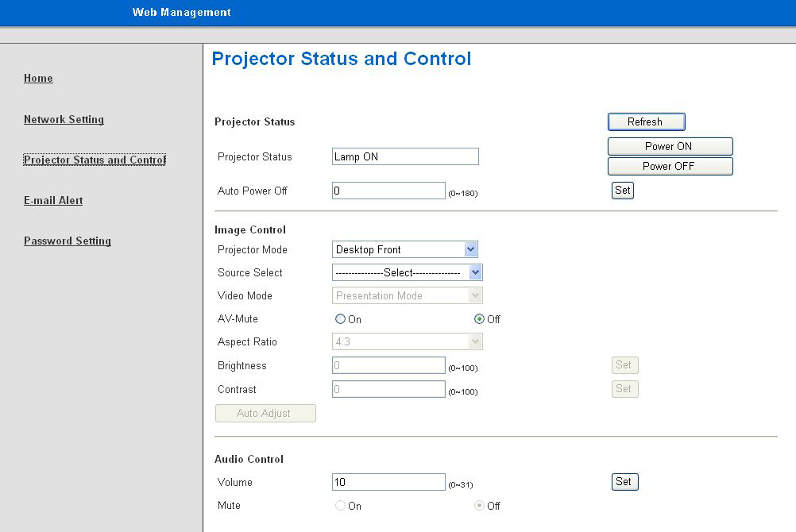The image size is (796, 532).
Task: Click the (0~180) range hint text
Action: coord(463,194)
